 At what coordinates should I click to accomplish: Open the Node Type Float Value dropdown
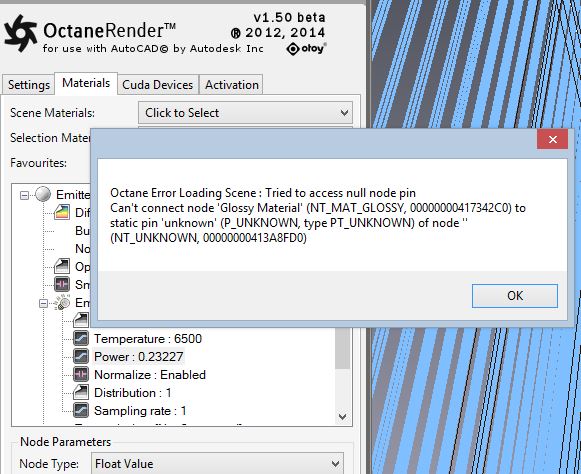coord(218,463)
